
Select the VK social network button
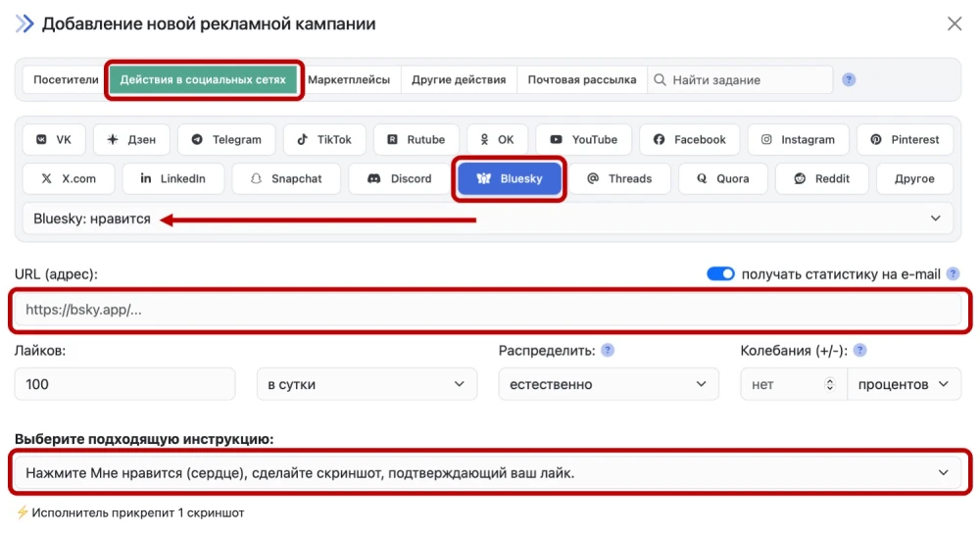(x=54, y=139)
